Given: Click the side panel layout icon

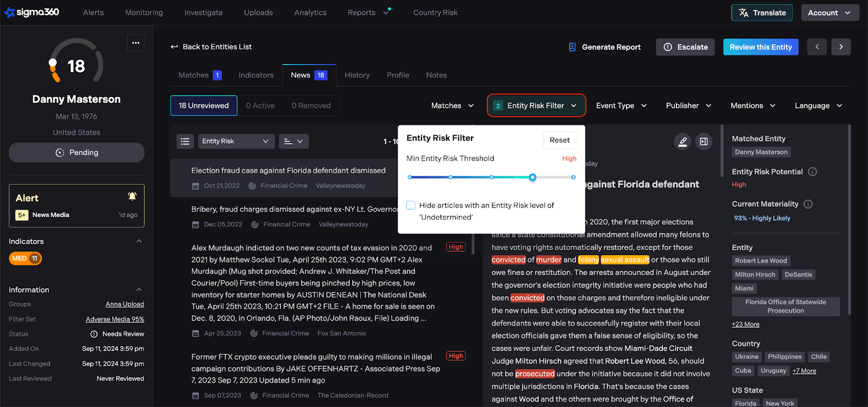Looking at the screenshot, I should click(704, 142).
